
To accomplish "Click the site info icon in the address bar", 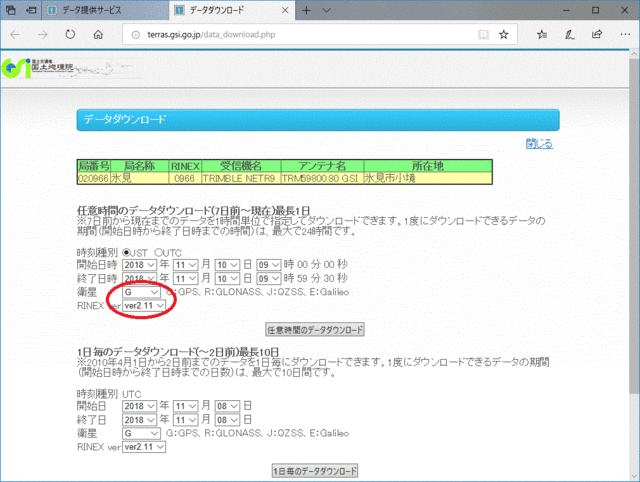I will point(136,35).
